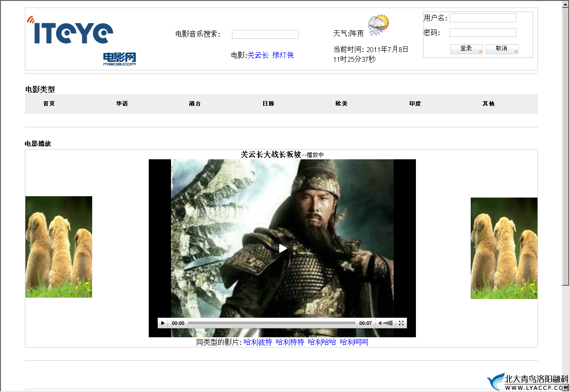Open the 关云长 movie link

pos(258,55)
